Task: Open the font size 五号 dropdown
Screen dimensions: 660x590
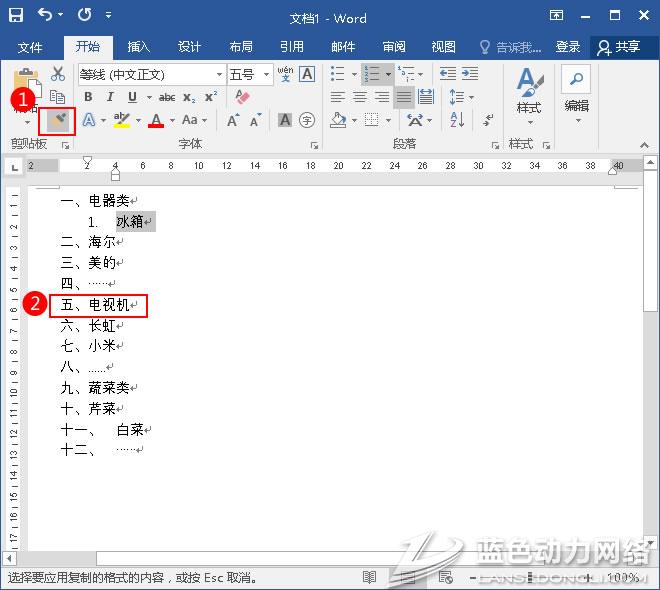Action: pyautogui.click(x=266, y=74)
